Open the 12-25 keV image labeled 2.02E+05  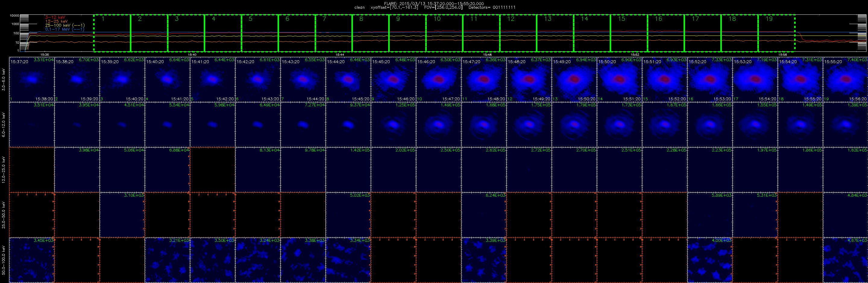click(394, 169)
